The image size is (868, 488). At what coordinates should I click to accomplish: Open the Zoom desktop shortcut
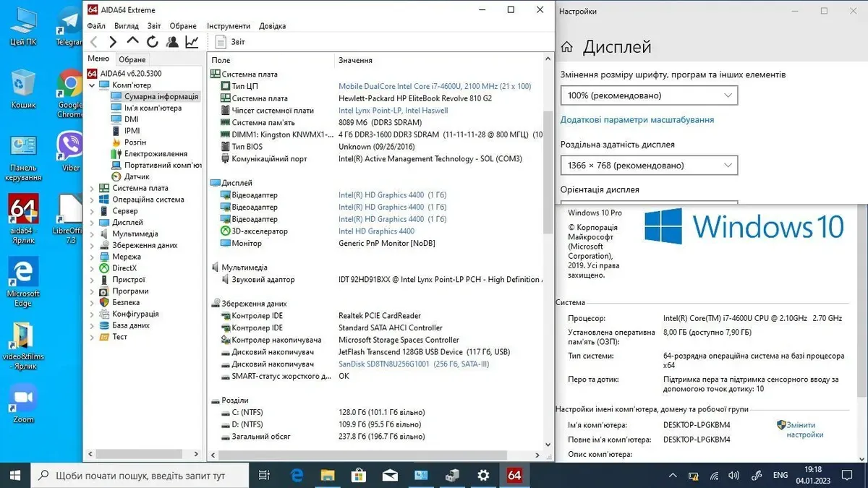23,402
